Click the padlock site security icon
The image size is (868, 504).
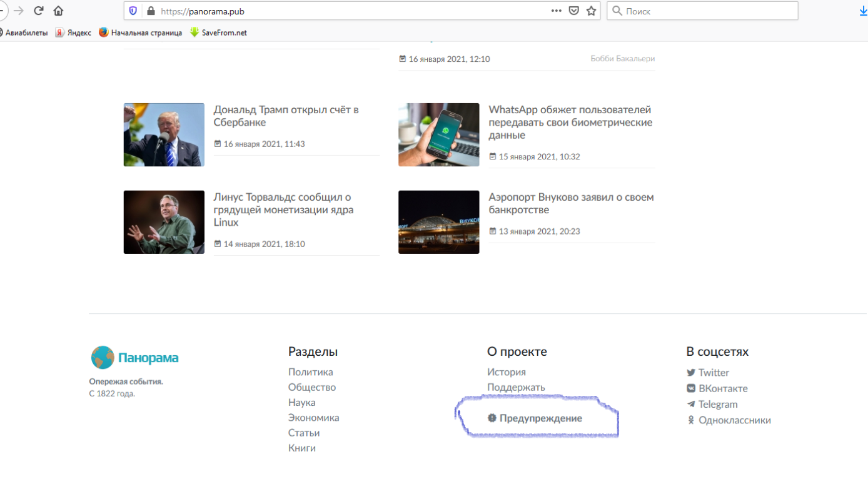point(150,11)
